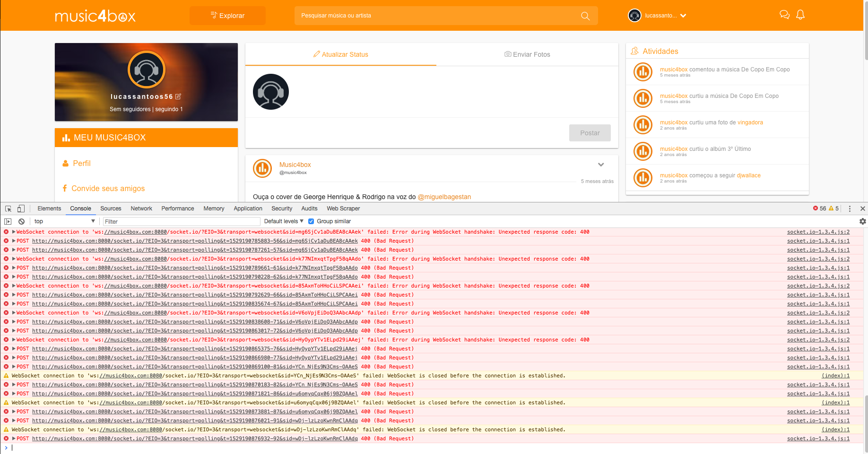Close the DevTools panel
Image resolution: width=868 pixels, height=454 pixels.
[862, 209]
